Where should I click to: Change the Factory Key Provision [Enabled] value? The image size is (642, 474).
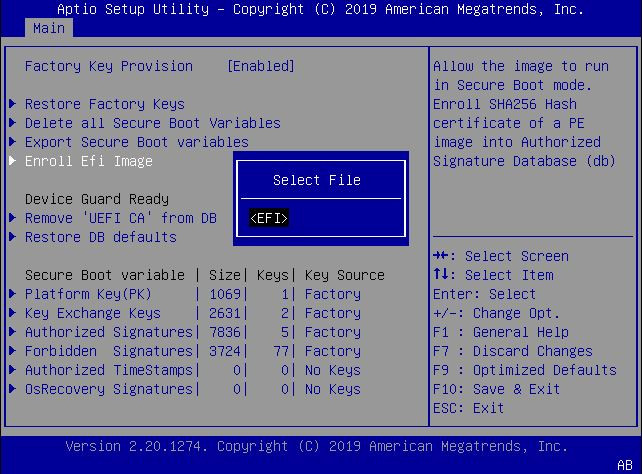tap(261, 66)
